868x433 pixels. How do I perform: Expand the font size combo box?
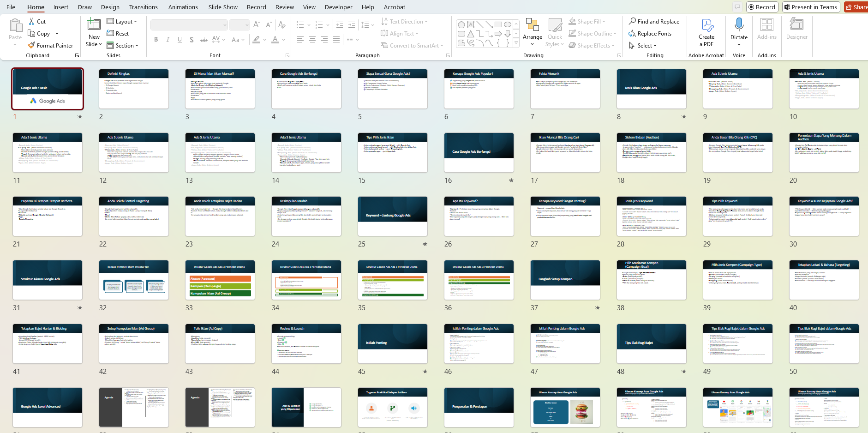point(247,25)
